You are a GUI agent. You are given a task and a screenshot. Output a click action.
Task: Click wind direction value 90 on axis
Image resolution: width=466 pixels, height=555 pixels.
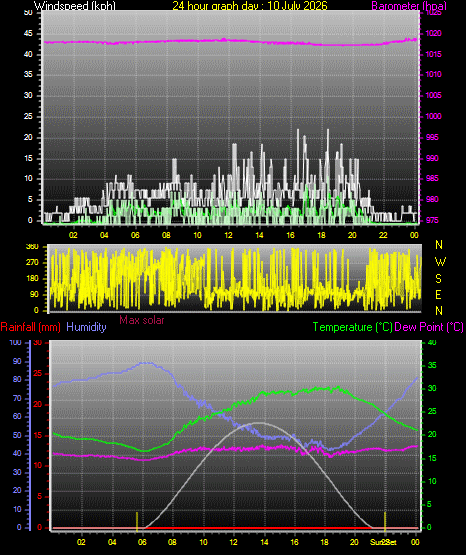(34, 295)
